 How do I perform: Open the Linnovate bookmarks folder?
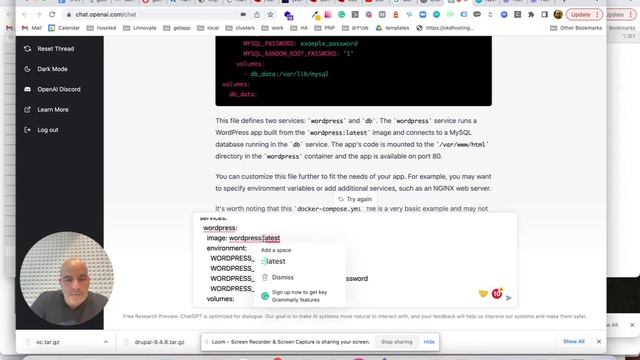point(140,28)
